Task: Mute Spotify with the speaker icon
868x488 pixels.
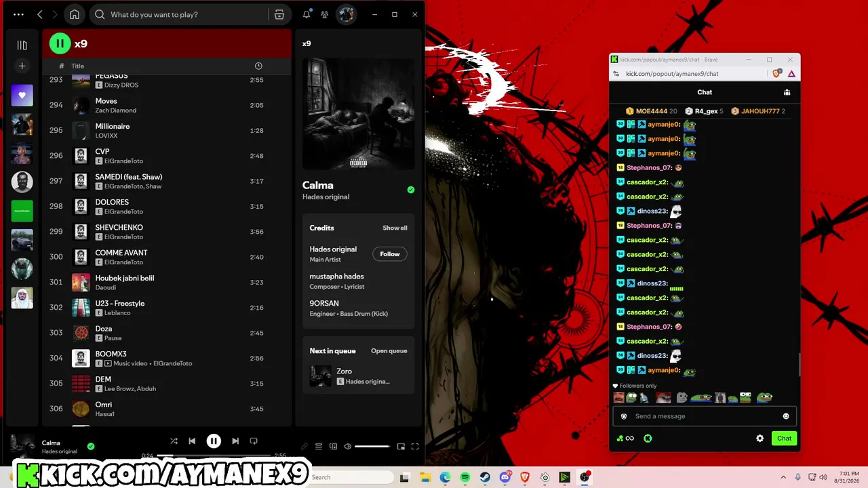Action: coord(348,447)
